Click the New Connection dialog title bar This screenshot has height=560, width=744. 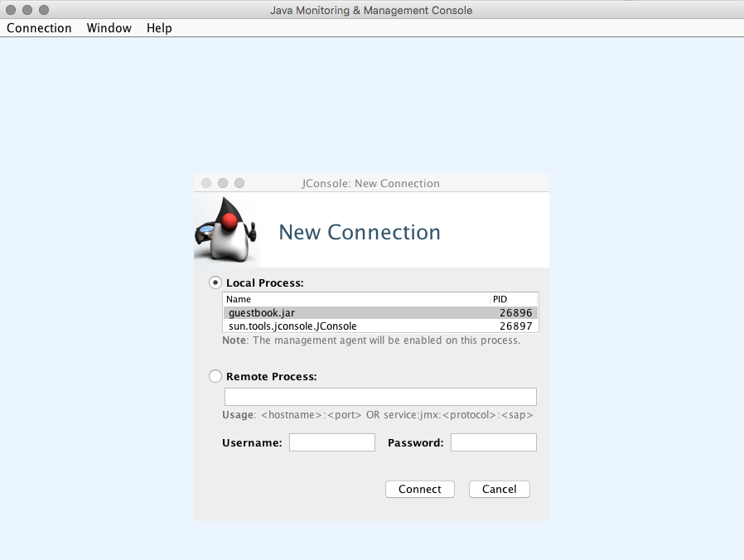pos(370,183)
